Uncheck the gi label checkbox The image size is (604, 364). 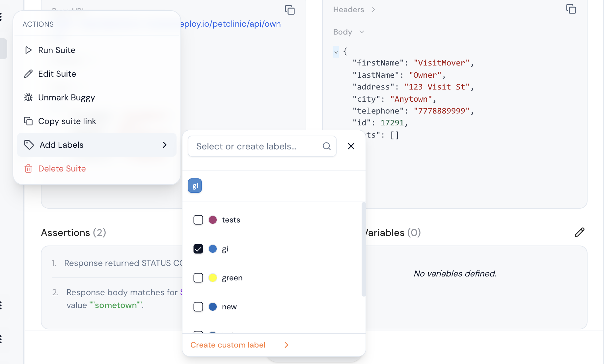(x=198, y=249)
